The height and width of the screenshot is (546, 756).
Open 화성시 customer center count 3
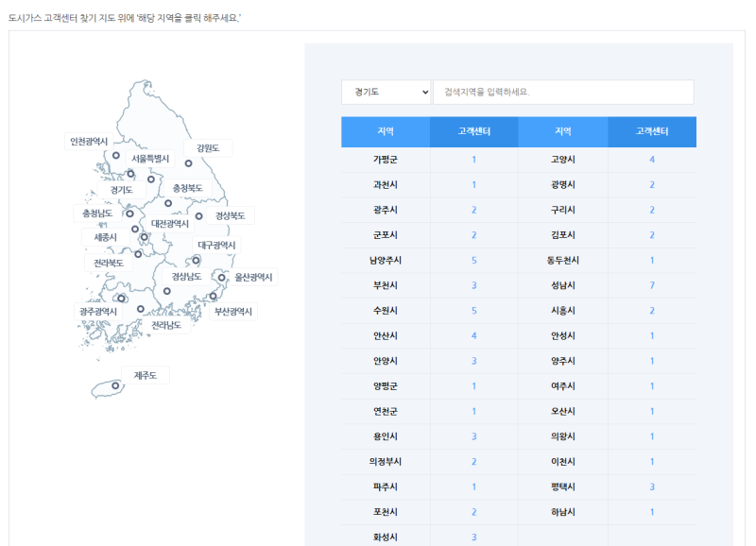point(474,537)
